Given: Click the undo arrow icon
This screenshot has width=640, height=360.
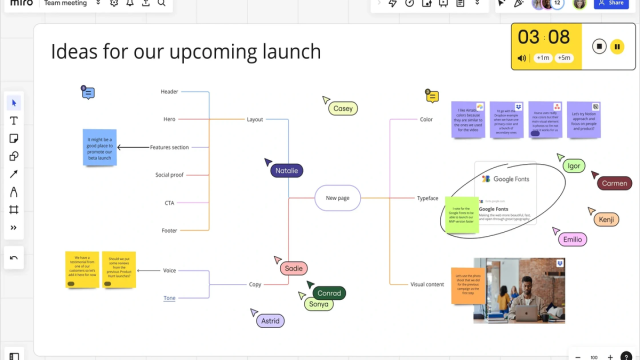Looking at the screenshot, I should [14, 258].
